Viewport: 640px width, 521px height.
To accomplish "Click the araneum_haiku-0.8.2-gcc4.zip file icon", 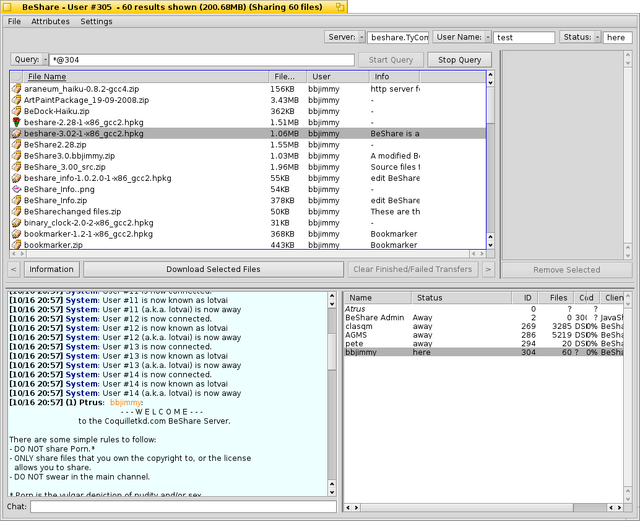I will [x=16, y=89].
